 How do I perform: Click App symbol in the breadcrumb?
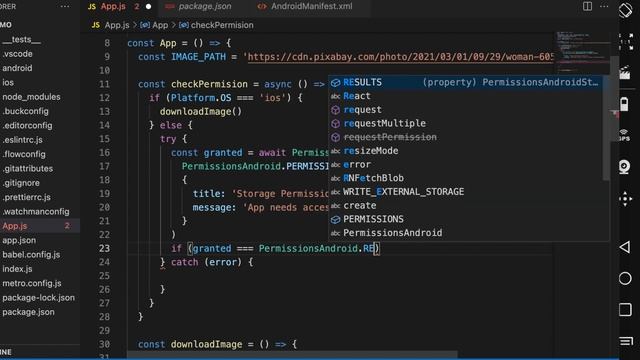tap(160, 25)
